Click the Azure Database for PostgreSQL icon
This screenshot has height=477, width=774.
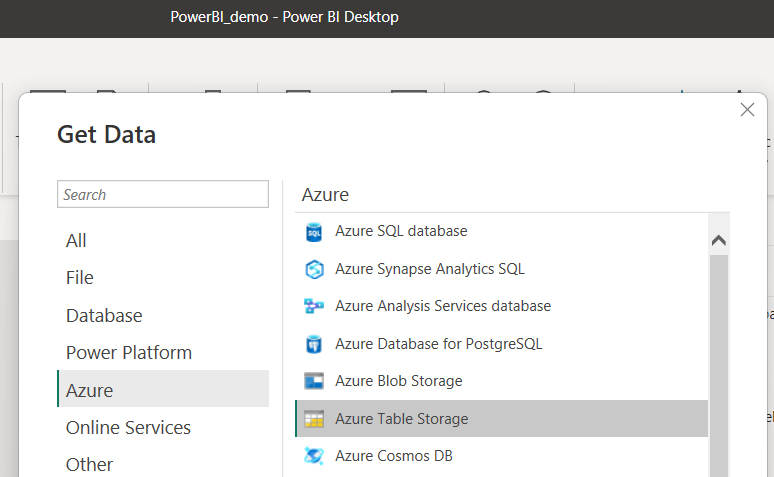(x=314, y=344)
